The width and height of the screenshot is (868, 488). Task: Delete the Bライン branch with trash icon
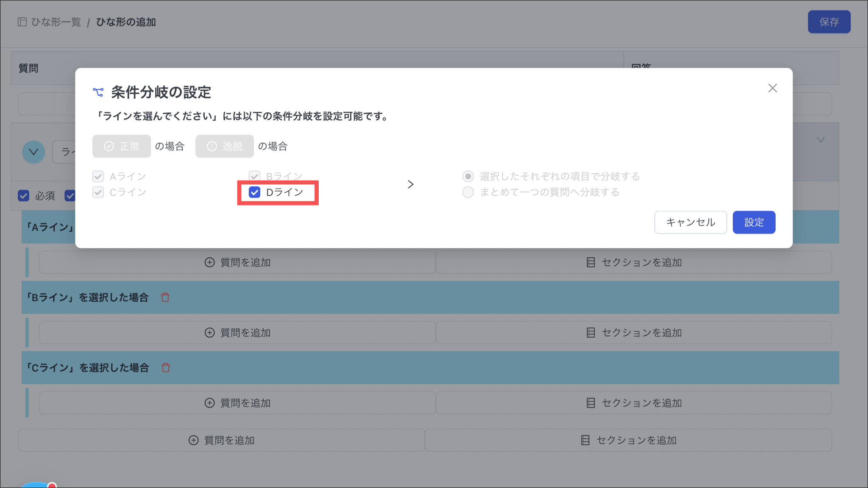165,297
